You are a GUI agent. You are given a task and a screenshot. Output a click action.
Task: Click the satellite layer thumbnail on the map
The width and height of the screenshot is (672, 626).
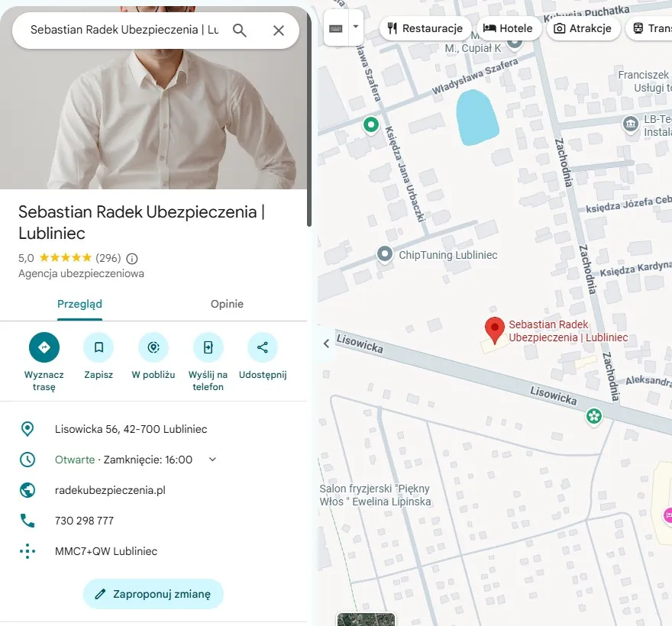[366, 620]
